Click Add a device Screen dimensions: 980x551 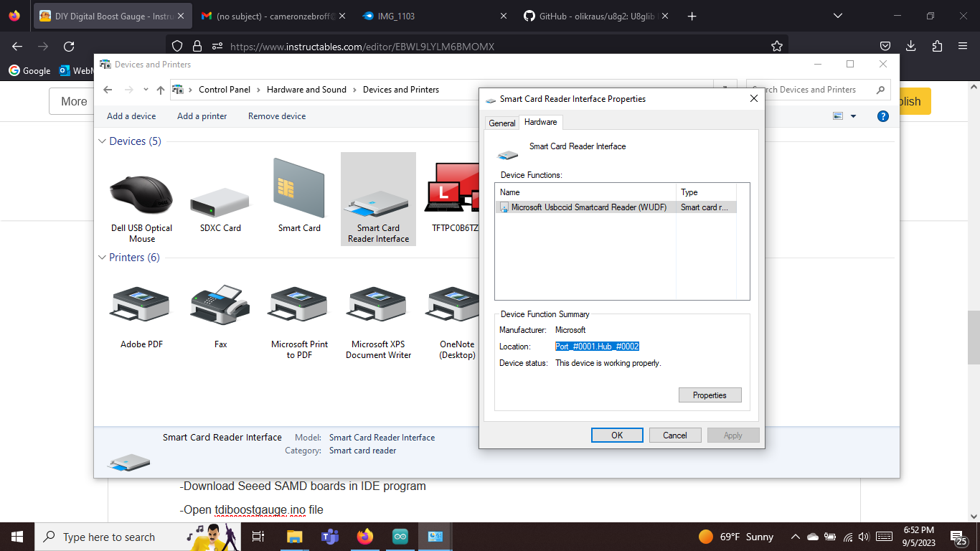[131, 116]
